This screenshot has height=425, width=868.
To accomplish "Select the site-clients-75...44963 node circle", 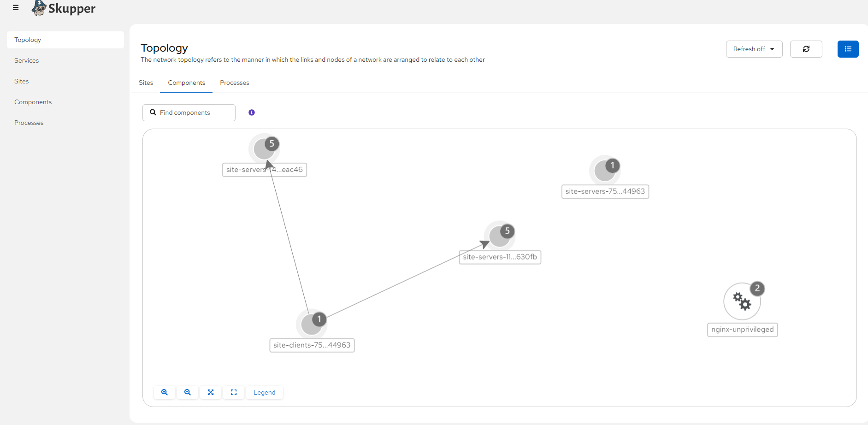I will [x=311, y=325].
